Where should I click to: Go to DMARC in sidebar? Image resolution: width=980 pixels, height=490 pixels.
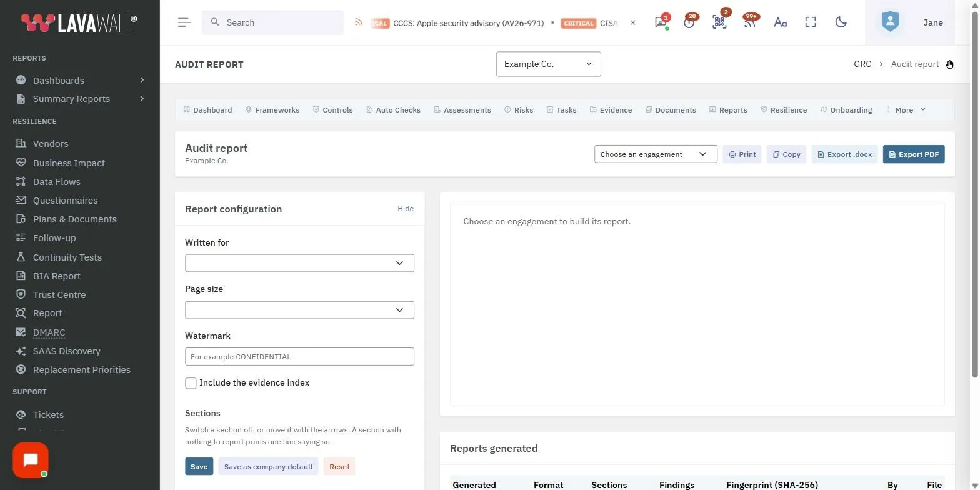[49, 332]
